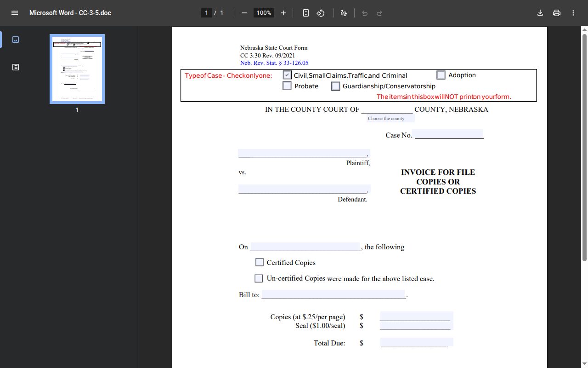The width and height of the screenshot is (588, 368).
Task: Click the Neb. Rev. Stat. § 33-126.05 link
Action: click(274, 63)
